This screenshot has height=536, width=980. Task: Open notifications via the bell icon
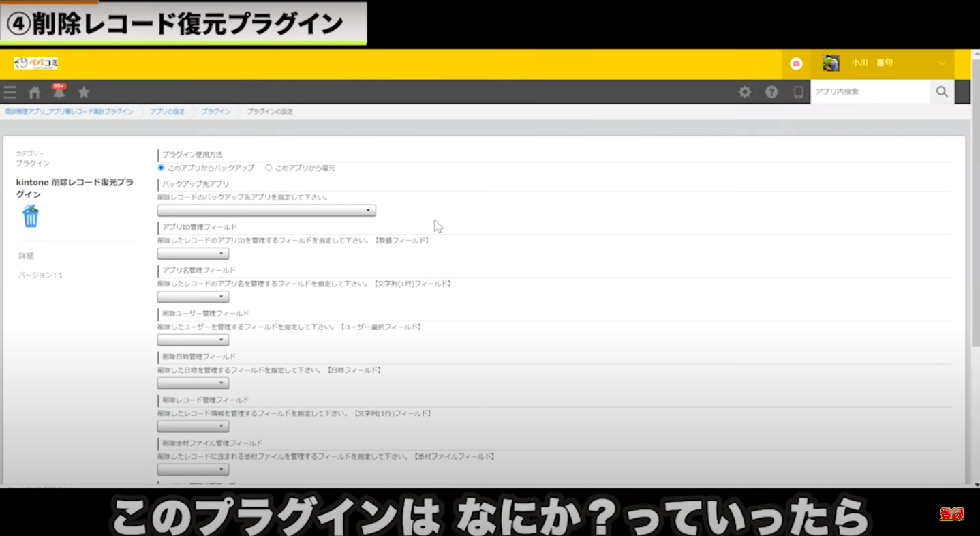coord(59,93)
